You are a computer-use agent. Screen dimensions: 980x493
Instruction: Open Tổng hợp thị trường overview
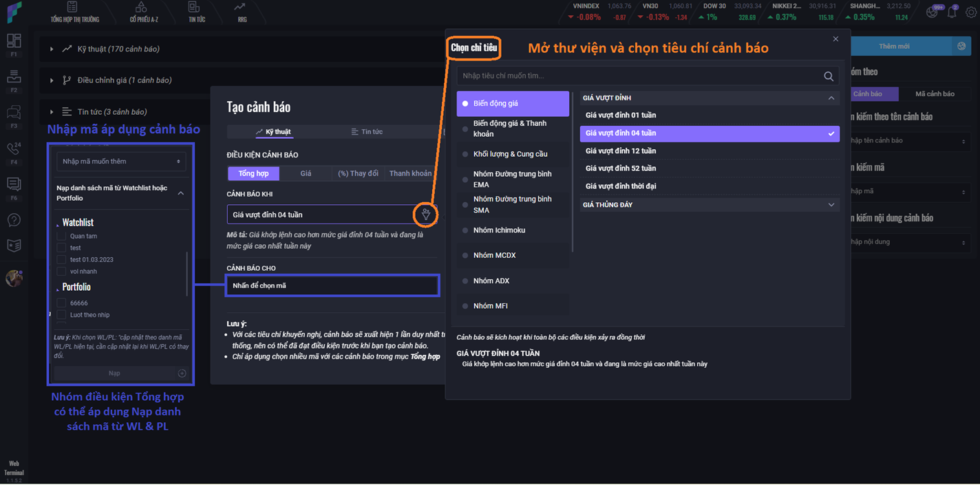(x=74, y=12)
